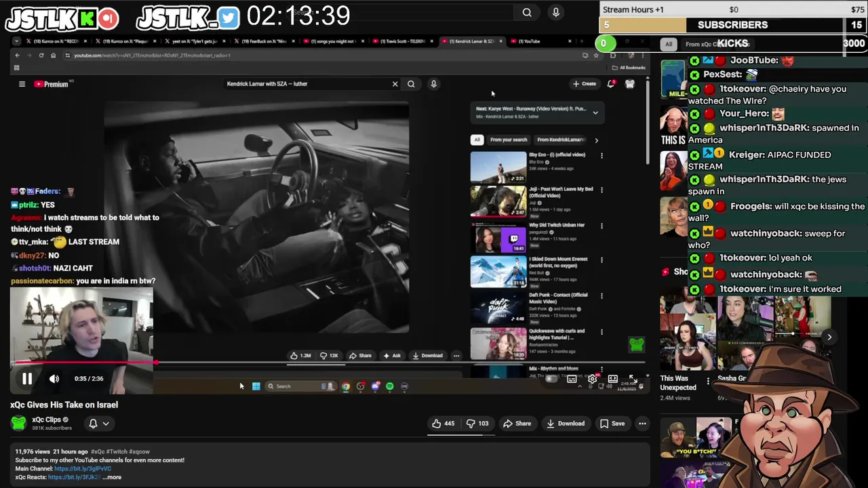
Task: Switch to Kendrick Lamar & SZA browser tab
Action: 472,41
